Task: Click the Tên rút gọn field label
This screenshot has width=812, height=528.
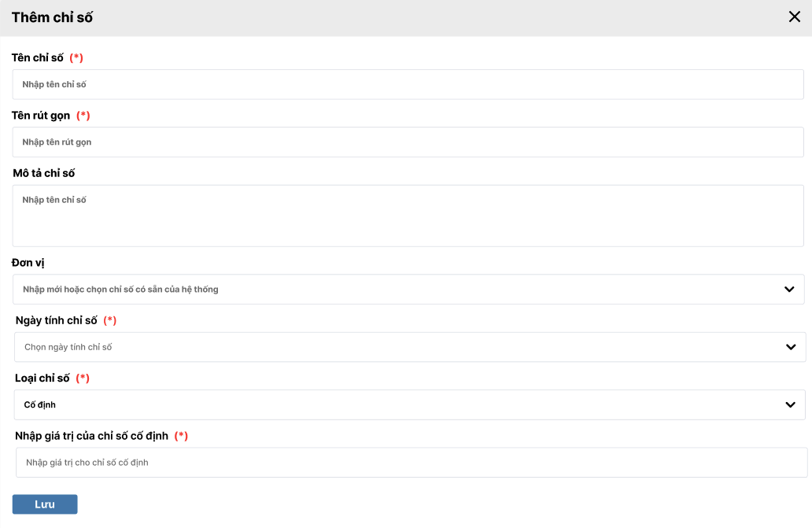Action: click(41, 116)
